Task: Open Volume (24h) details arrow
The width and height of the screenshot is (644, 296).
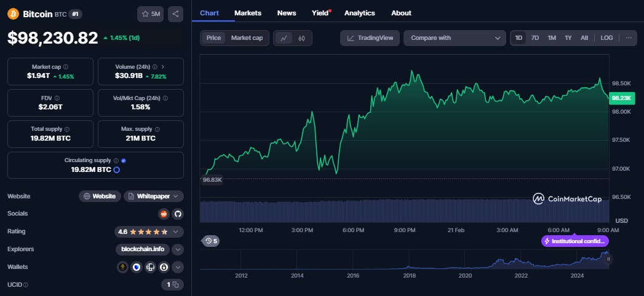Action: [162, 67]
